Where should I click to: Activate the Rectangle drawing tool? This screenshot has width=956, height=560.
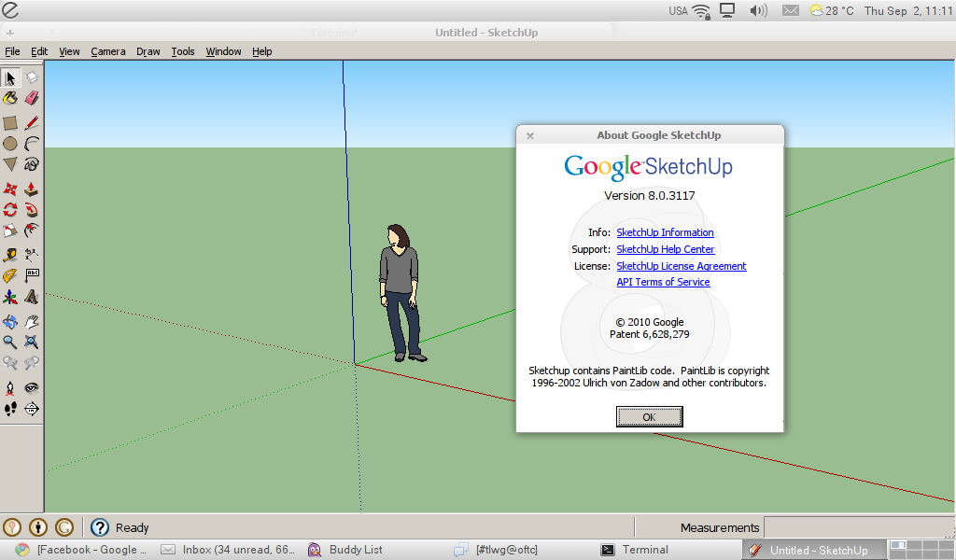coord(10,123)
